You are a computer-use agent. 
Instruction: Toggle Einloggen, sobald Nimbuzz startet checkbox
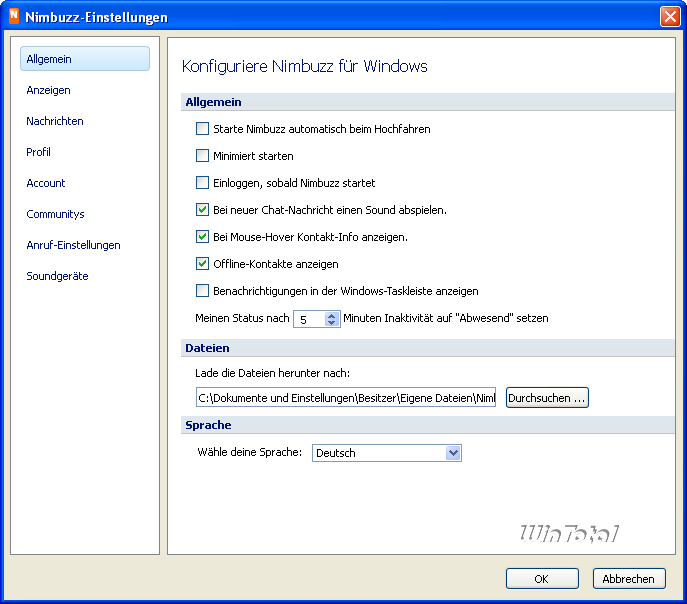[x=203, y=183]
